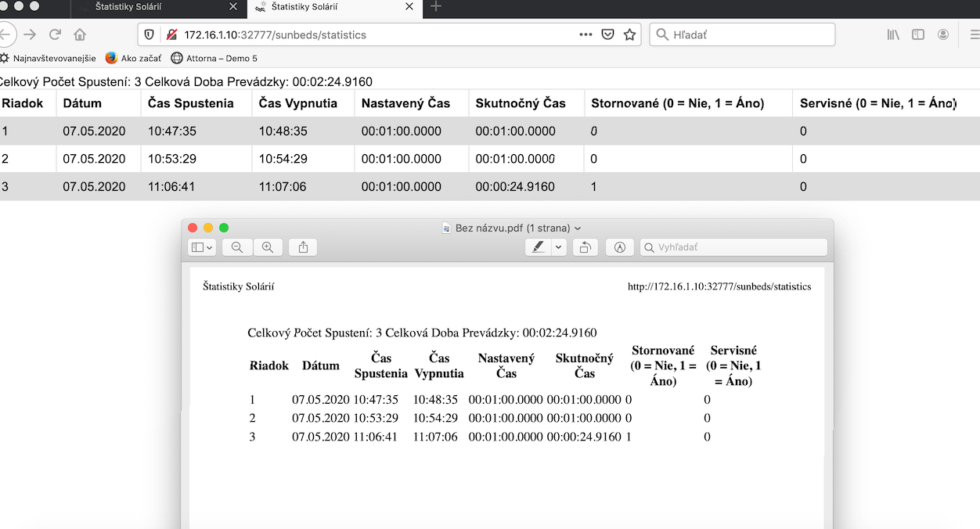Zoom in on PDF in Preview
980x529 pixels.
tap(268, 247)
